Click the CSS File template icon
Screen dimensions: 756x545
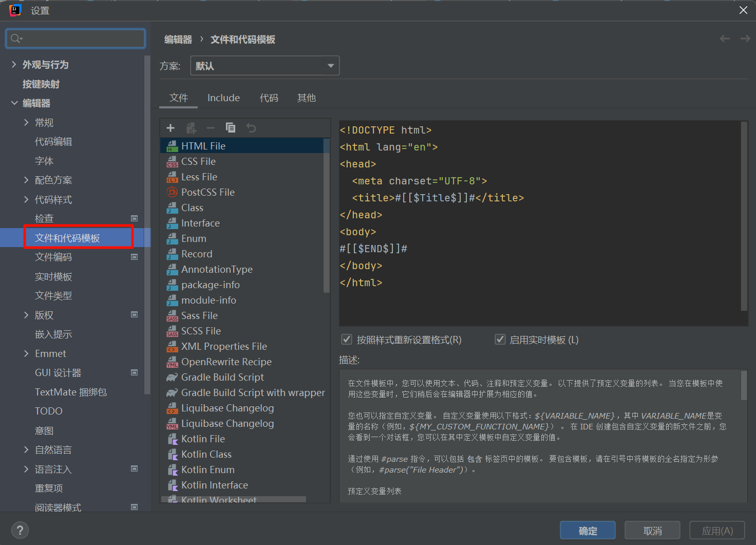click(173, 162)
